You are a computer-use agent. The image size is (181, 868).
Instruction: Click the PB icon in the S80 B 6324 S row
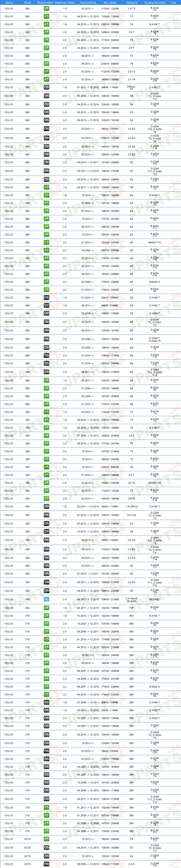click(x=47, y=282)
